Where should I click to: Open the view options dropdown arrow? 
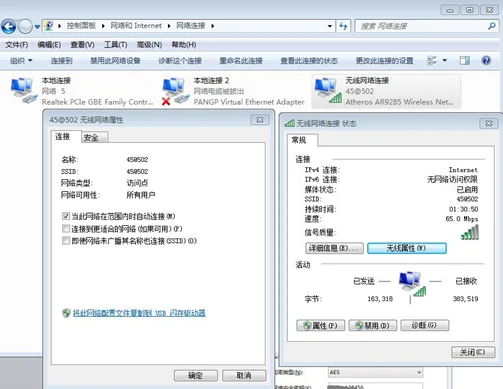pyautogui.click(x=444, y=60)
